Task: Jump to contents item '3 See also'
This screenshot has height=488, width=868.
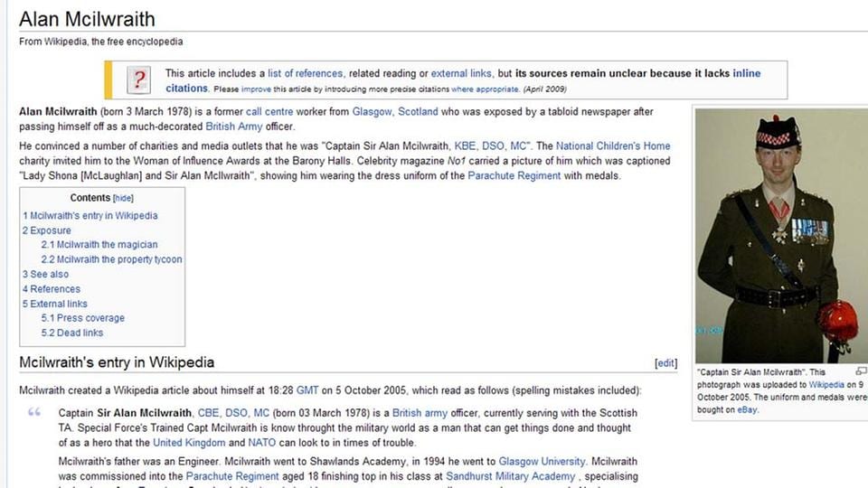Action: (x=46, y=275)
